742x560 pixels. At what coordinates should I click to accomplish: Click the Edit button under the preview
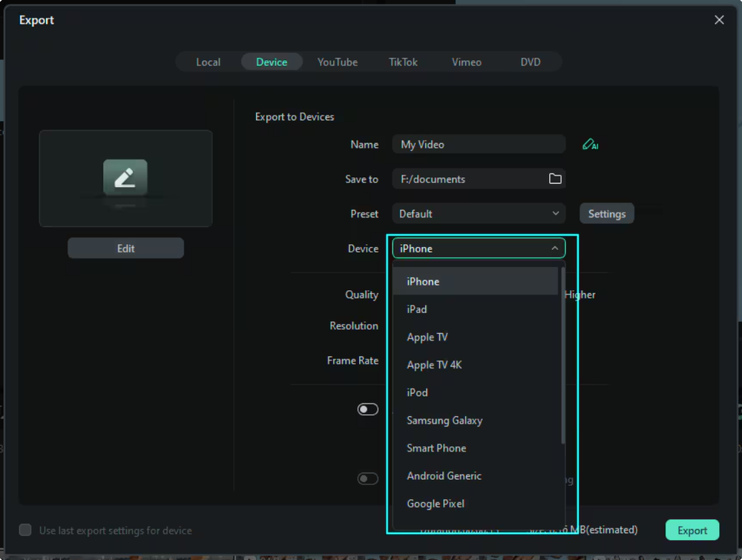pos(125,247)
